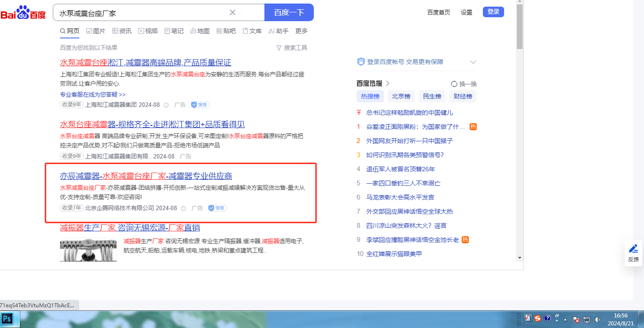Click in the search input field
Image resolution: width=644 pixels, height=328 pixels.
pyautogui.click(x=141, y=13)
